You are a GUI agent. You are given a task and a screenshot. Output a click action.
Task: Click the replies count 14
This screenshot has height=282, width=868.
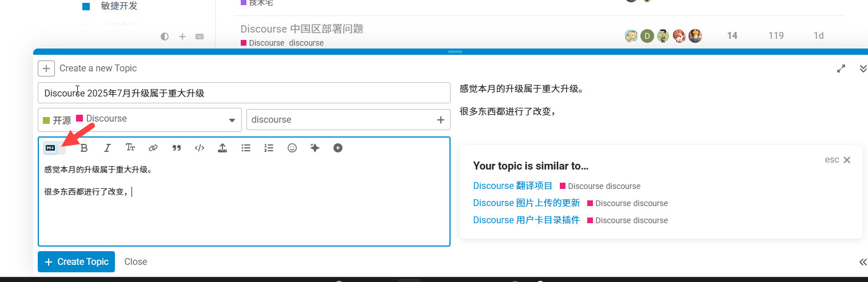[x=732, y=36]
